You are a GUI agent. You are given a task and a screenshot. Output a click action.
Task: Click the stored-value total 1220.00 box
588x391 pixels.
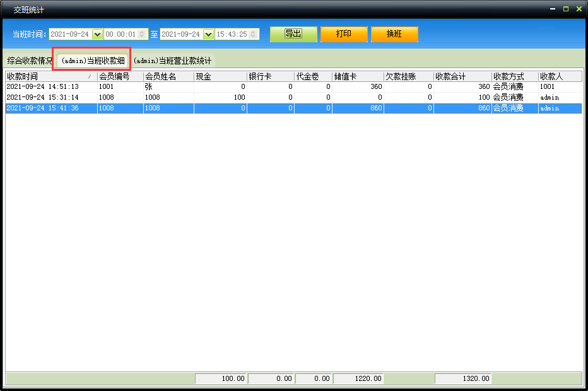tap(358, 378)
